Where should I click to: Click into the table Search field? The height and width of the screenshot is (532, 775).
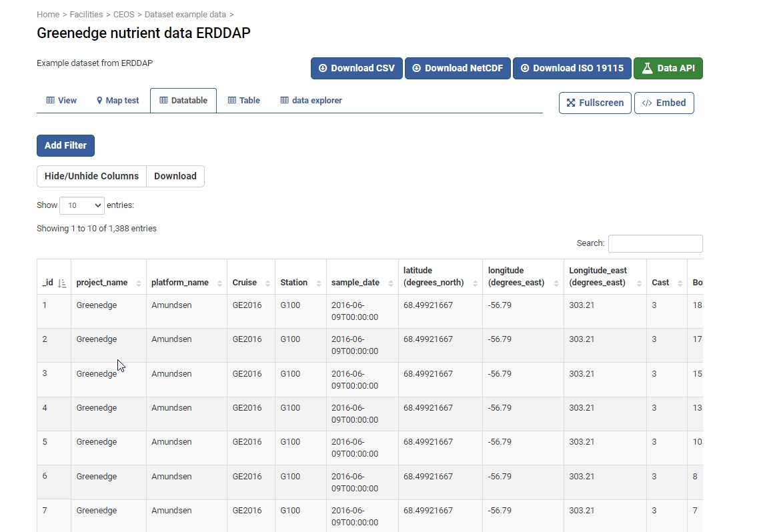(655, 243)
